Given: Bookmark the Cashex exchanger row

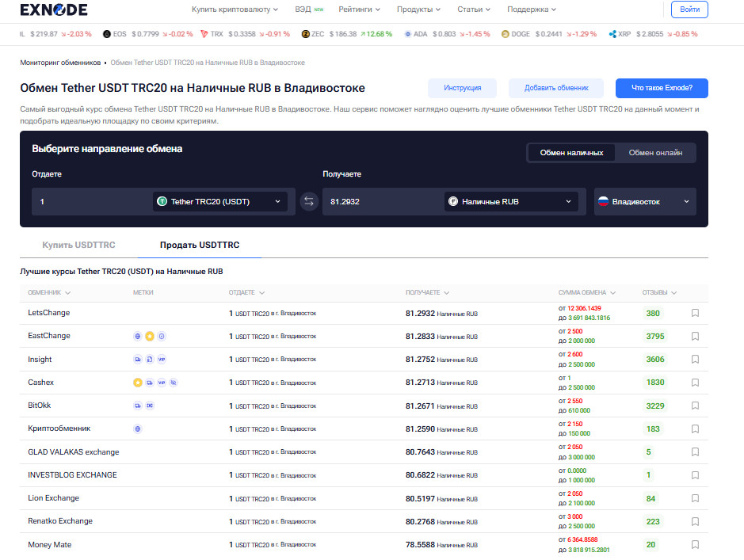Looking at the screenshot, I should pos(695,383).
